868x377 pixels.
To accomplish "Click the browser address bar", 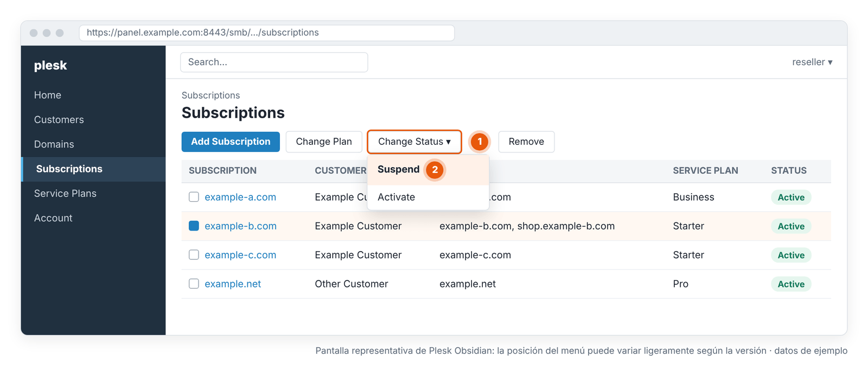I will 267,33.
